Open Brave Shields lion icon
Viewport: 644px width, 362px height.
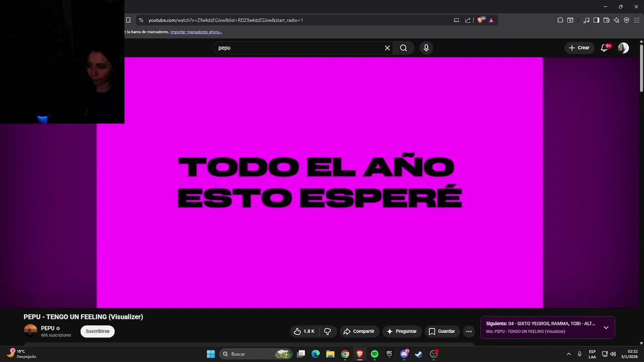click(x=480, y=20)
